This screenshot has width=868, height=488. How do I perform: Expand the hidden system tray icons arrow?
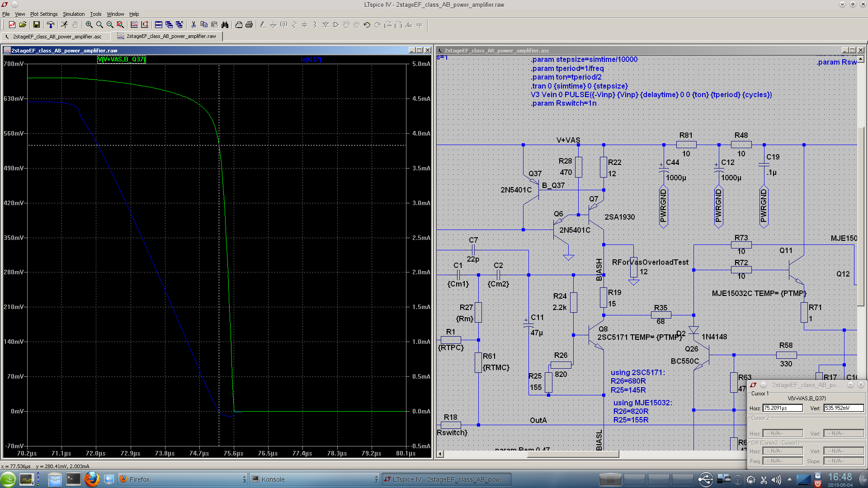coord(789,479)
